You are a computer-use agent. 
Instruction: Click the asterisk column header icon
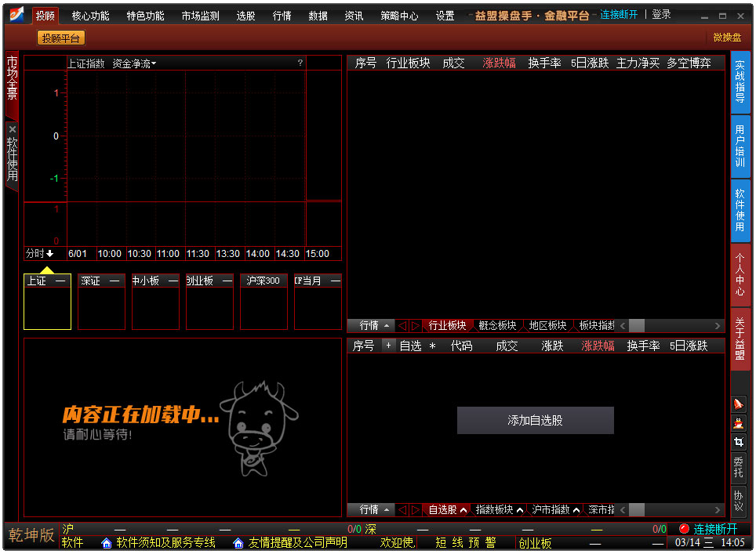coord(432,346)
